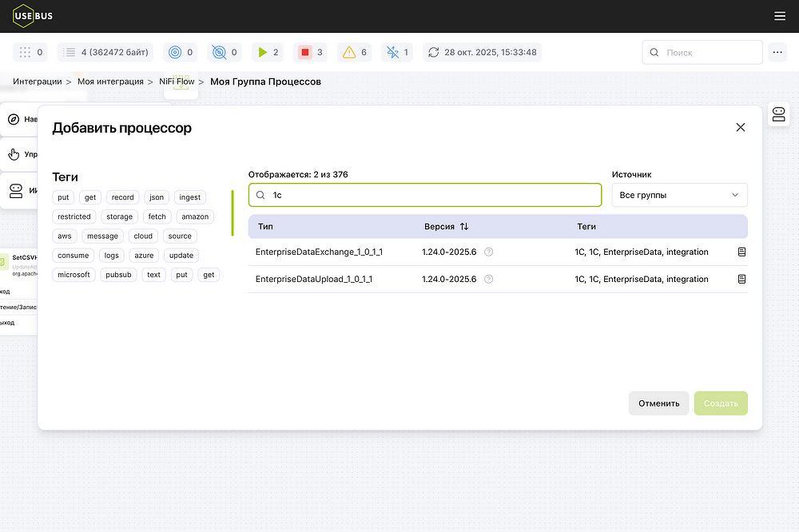The image size is (799, 532).
Task: Expand the 'Все группы' source dropdown
Action: click(x=679, y=195)
